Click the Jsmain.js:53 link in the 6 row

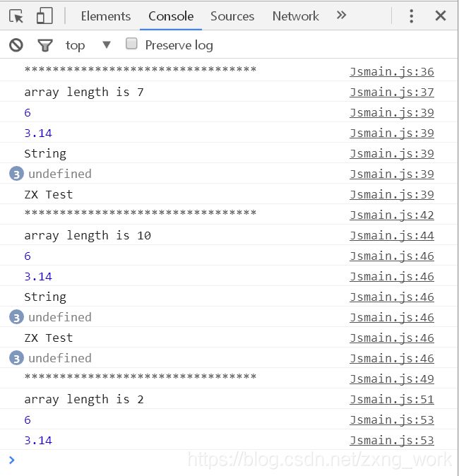click(392, 420)
